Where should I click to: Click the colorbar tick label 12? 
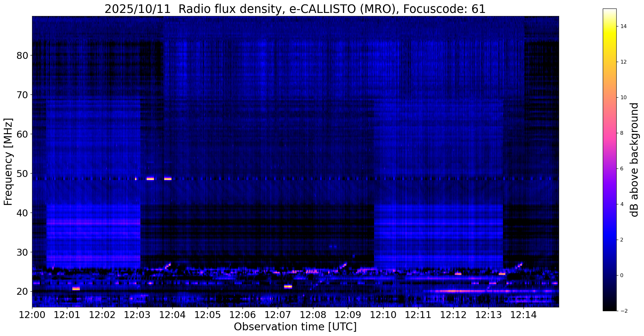[623, 62]
